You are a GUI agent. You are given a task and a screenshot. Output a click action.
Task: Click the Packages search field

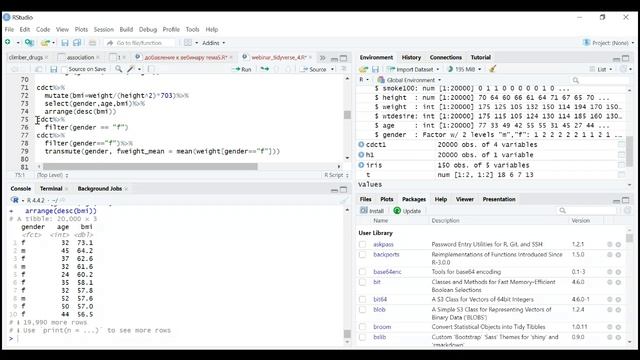587,211
